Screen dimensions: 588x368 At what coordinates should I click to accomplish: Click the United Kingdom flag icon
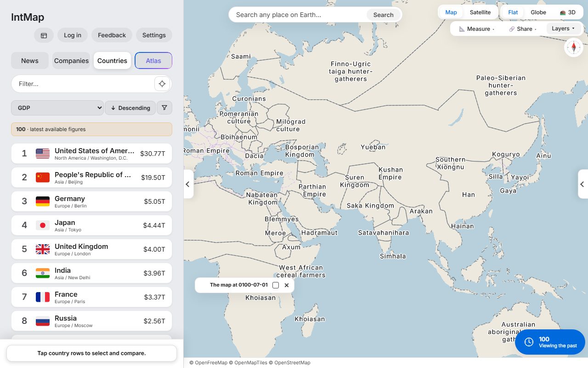(x=43, y=249)
